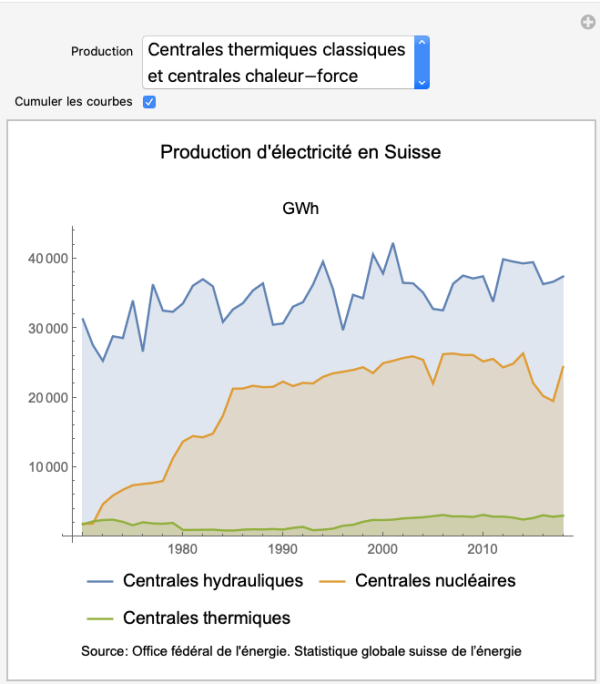Click the 2000 x-axis tick label

click(x=383, y=550)
